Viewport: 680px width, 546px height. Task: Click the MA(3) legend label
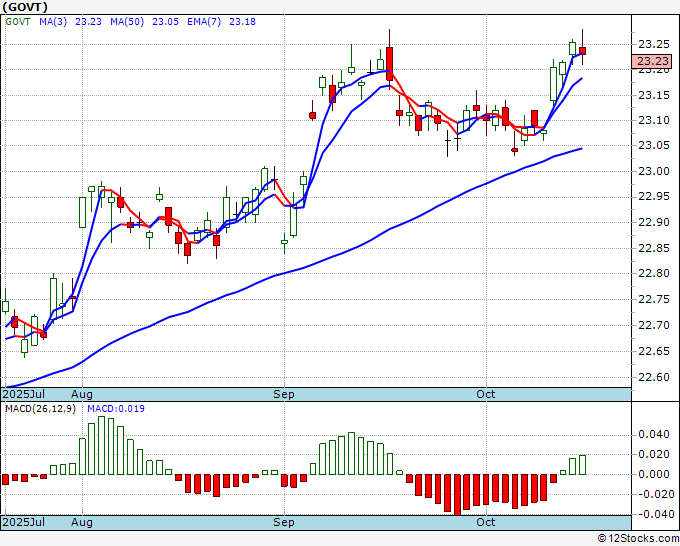(x=53, y=22)
